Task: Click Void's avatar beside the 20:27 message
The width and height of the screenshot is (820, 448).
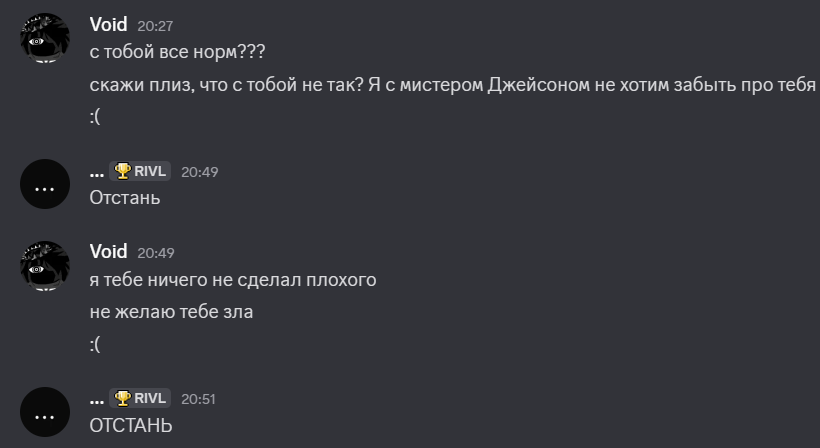Action: pos(45,40)
